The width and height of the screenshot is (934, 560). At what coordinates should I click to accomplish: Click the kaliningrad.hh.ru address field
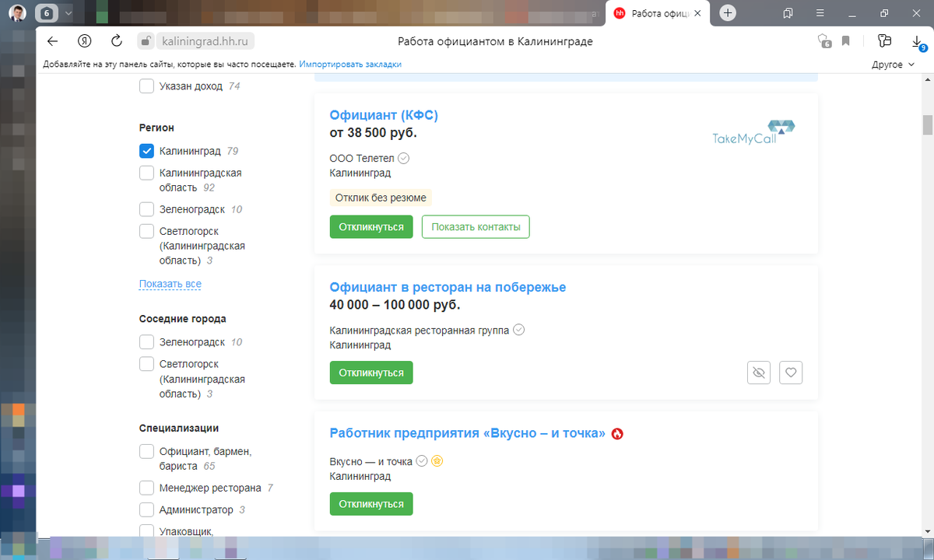tap(205, 41)
